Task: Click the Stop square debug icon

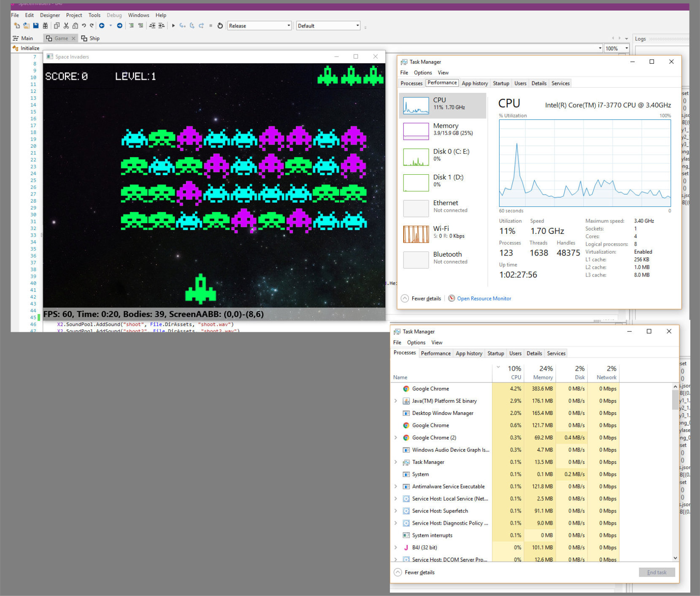Action: [x=211, y=26]
